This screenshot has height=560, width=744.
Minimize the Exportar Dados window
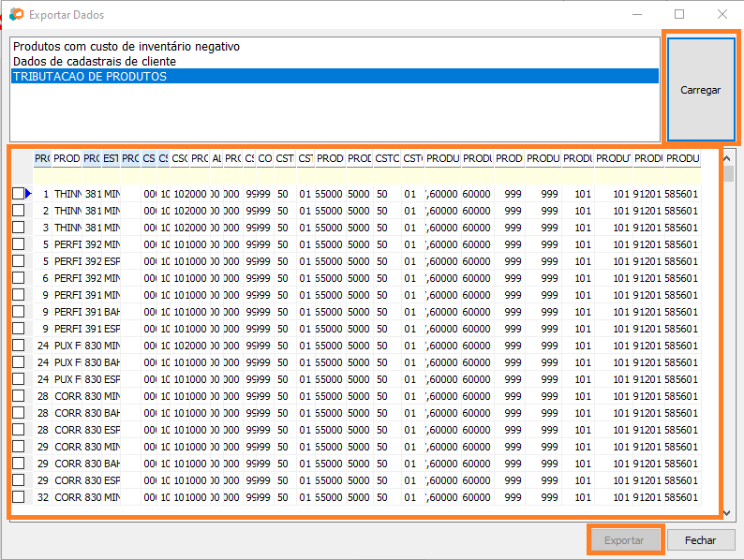point(637,15)
